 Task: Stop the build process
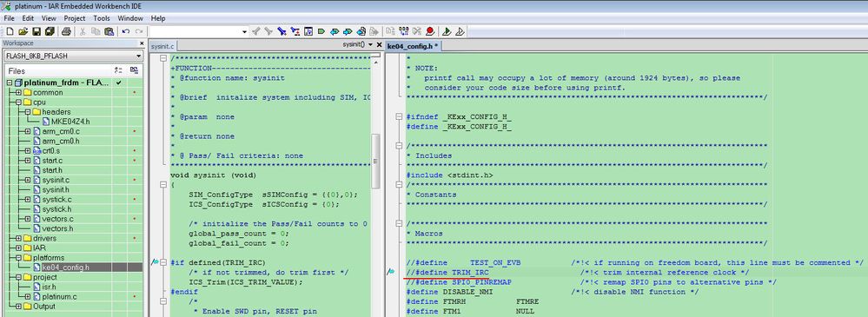pos(417,31)
